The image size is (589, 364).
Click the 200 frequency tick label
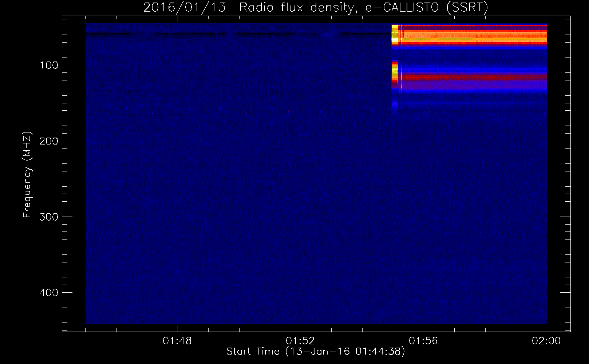tap(49, 141)
